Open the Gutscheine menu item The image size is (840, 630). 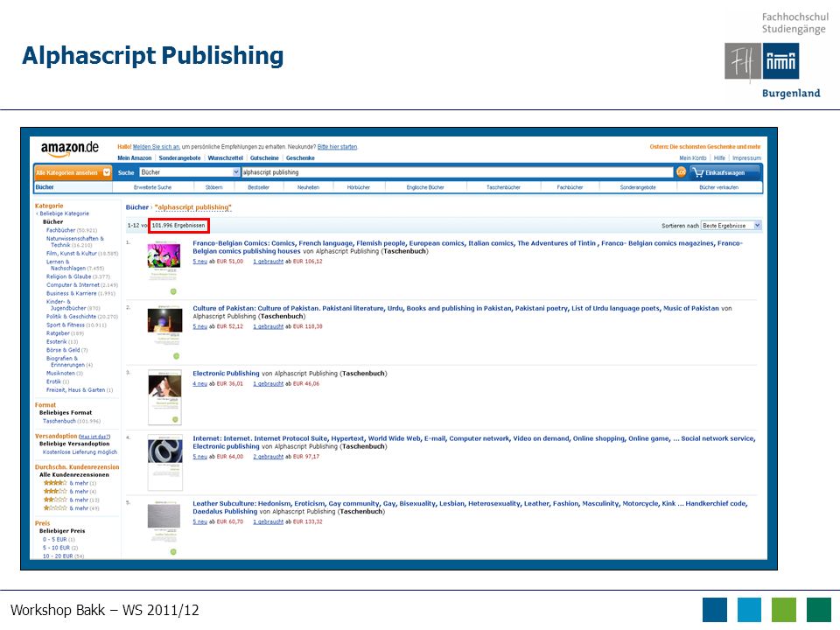pos(264,158)
